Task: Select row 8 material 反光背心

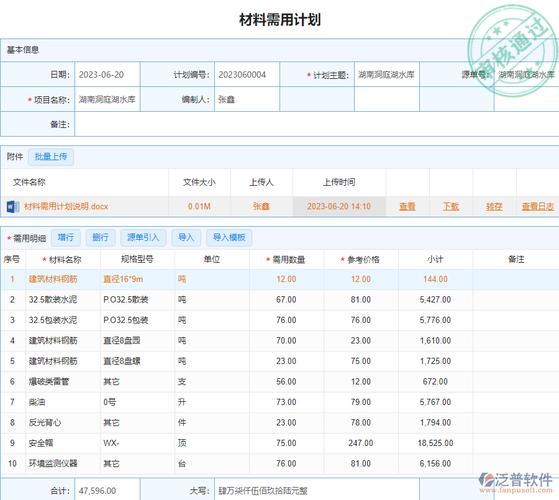Action: pyautogui.click(x=45, y=423)
